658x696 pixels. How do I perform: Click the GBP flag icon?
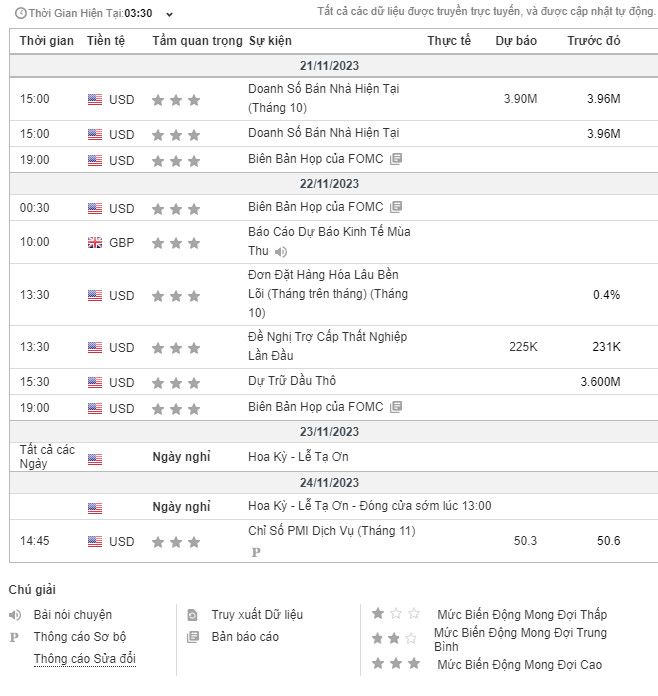95,242
